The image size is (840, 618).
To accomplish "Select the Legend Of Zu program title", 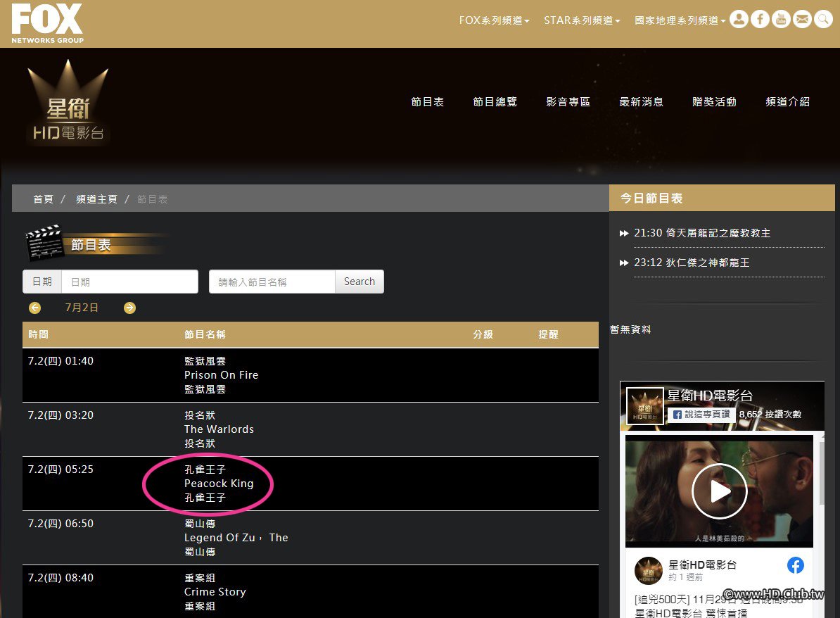I will click(x=236, y=538).
